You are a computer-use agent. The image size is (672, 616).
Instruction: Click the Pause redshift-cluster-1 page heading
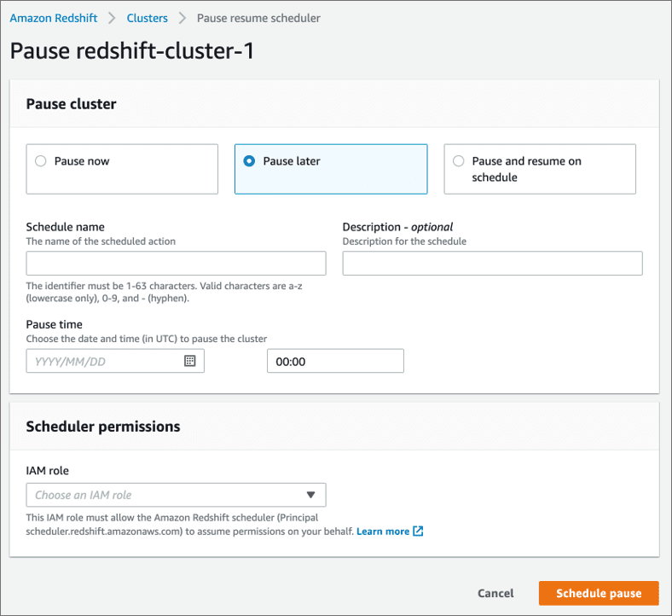132,51
